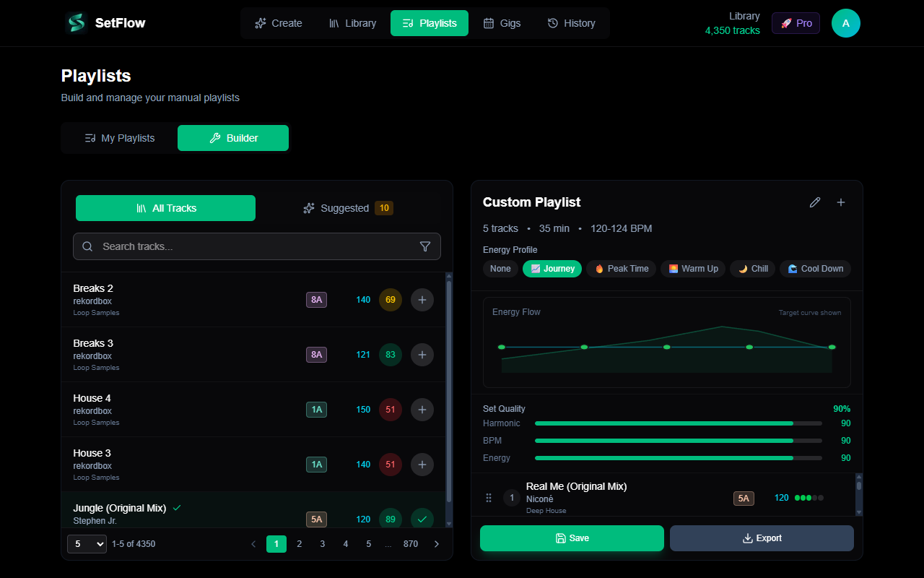Viewport: 924px width, 578px height.
Task: Toggle off Jungle track via its checkmark
Action: [x=422, y=519]
